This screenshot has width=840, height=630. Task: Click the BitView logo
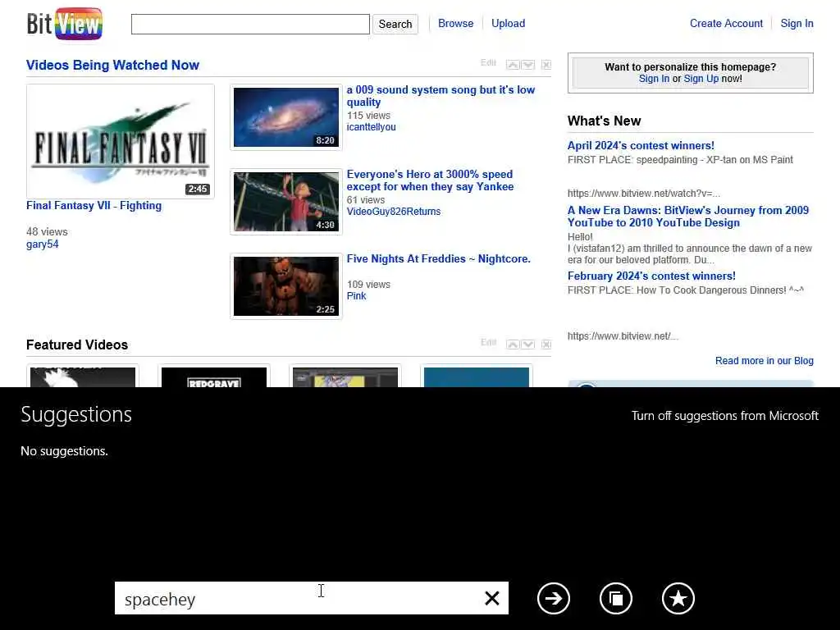click(64, 24)
